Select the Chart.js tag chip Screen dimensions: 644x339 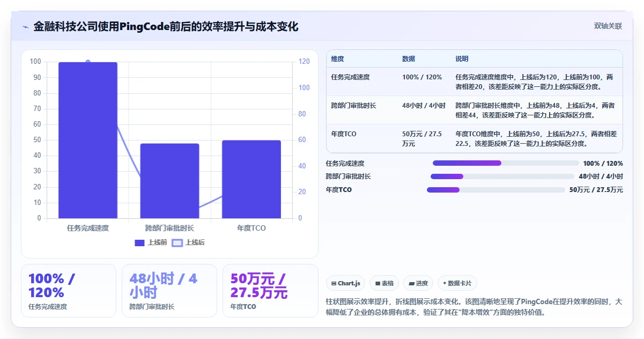(x=346, y=283)
